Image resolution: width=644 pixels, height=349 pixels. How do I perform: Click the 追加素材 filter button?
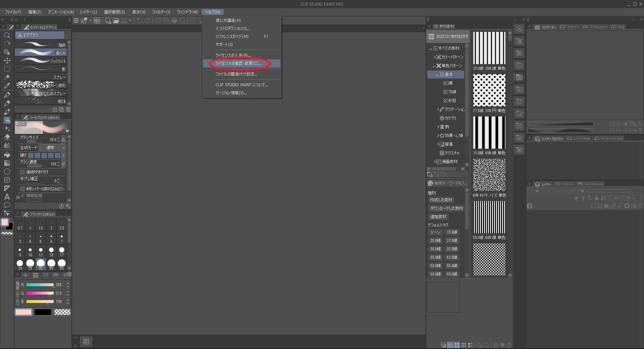point(438,216)
